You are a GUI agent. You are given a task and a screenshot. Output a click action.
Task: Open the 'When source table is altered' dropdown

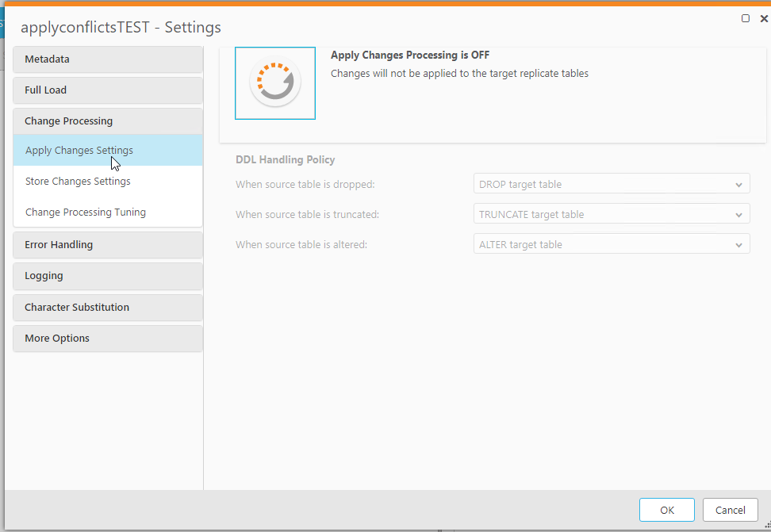pos(612,244)
